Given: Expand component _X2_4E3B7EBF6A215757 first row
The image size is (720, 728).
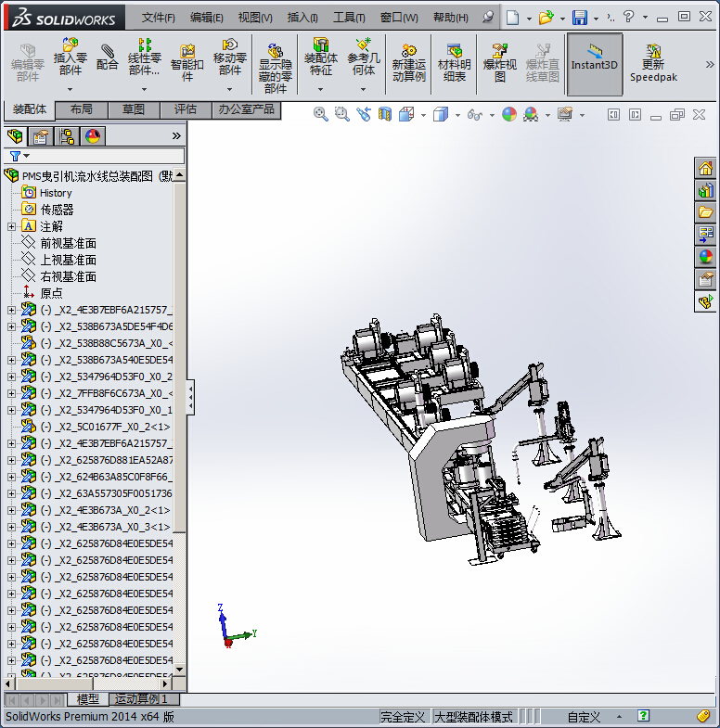Looking at the screenshot, I should click(x=11, y=310).
